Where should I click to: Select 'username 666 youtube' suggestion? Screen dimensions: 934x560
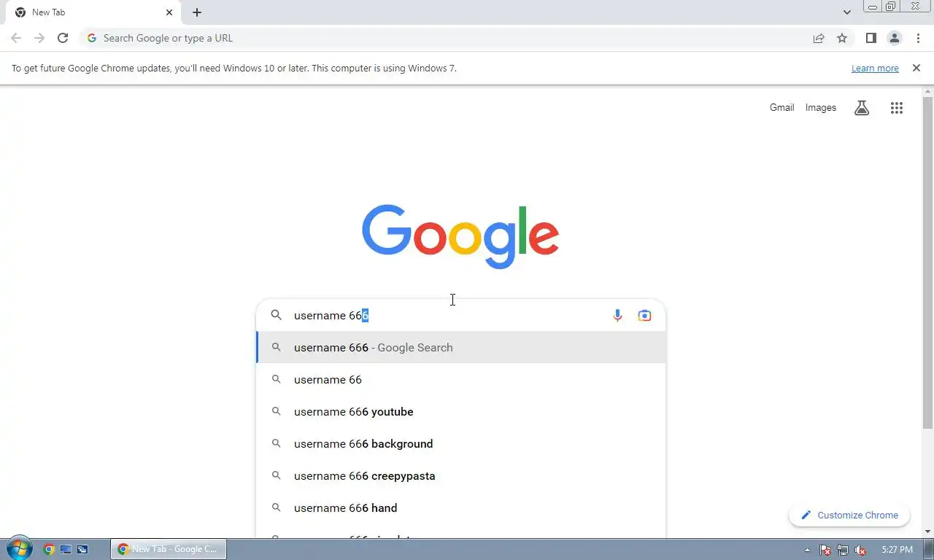(461, 411)
